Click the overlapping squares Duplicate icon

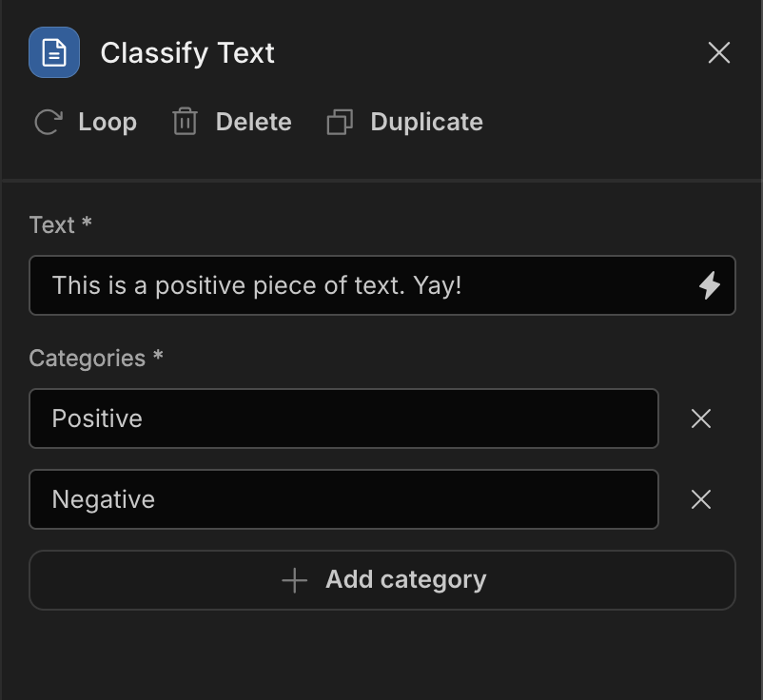pyautogui.click(x=340, y=122)
